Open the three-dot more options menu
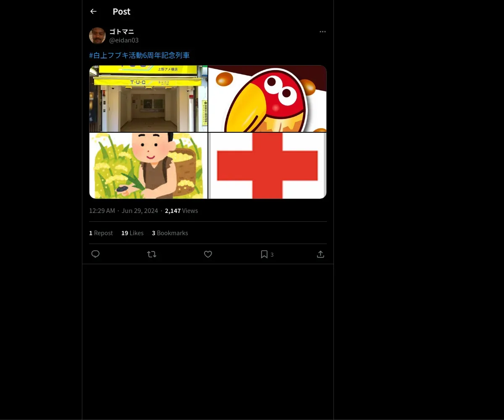The width and height of the screenshot is (504, 420). pyautogui.click(x=323, y=31)
